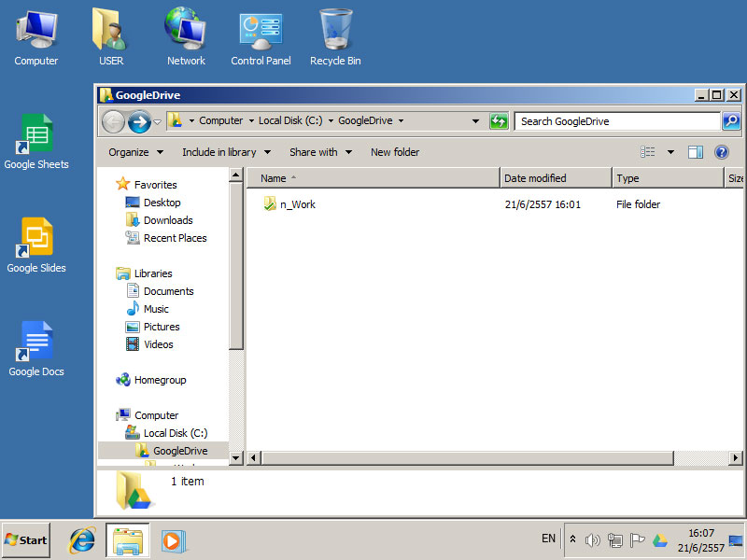Image resolution: width=747 pixels, height=560 pixels.
Task: Show hidden tray icons
Action: 573,539
